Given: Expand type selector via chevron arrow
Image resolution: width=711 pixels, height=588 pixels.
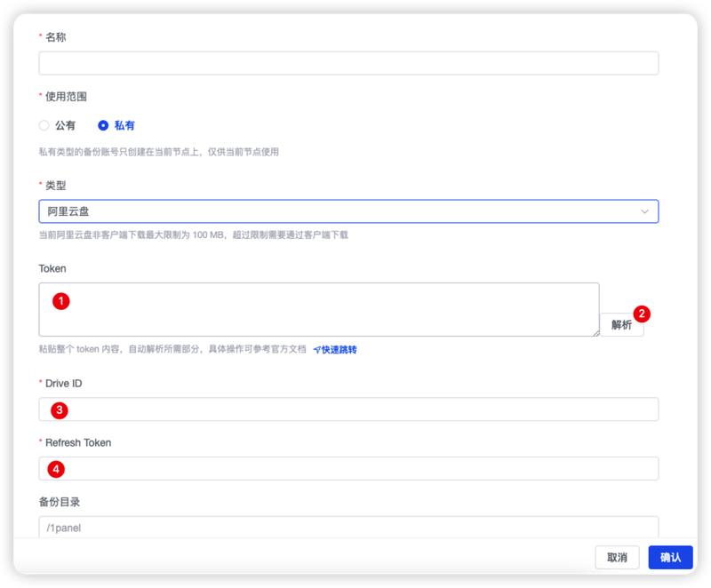Looking at the screenshot, I should click(644, 211).
